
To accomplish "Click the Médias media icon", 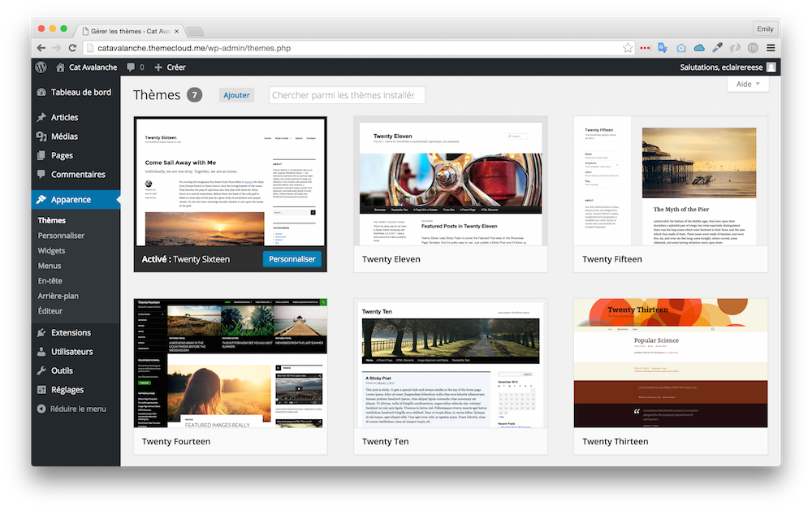I will pyautogui.click(x=41, y=136).
